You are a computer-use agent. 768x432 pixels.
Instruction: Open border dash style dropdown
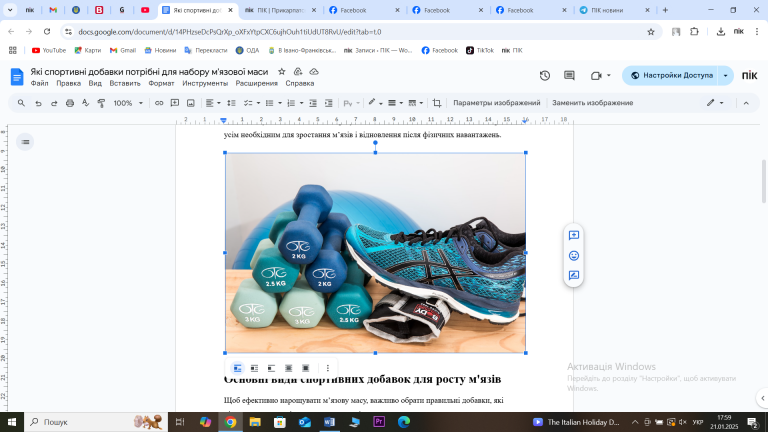point(416,103)
